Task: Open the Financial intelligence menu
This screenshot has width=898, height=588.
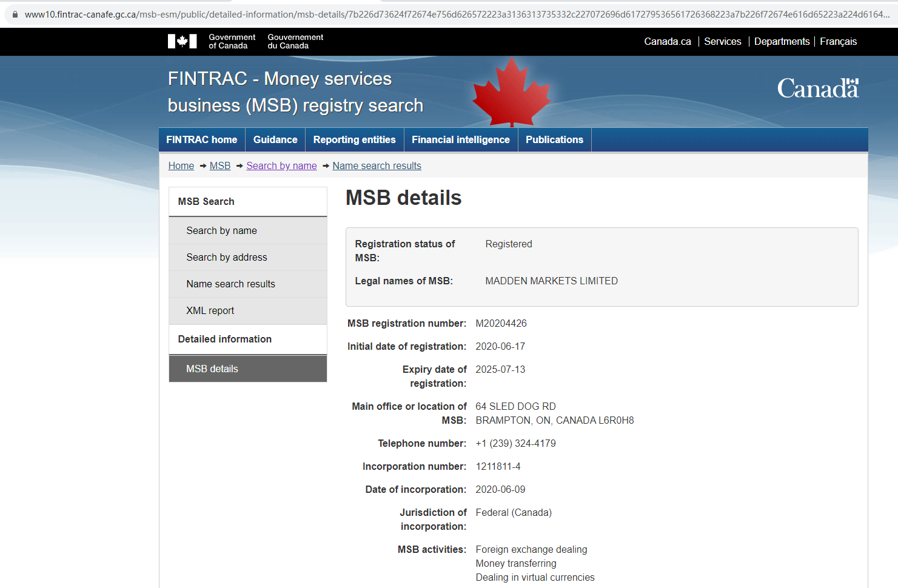Action: click(461, 139)
